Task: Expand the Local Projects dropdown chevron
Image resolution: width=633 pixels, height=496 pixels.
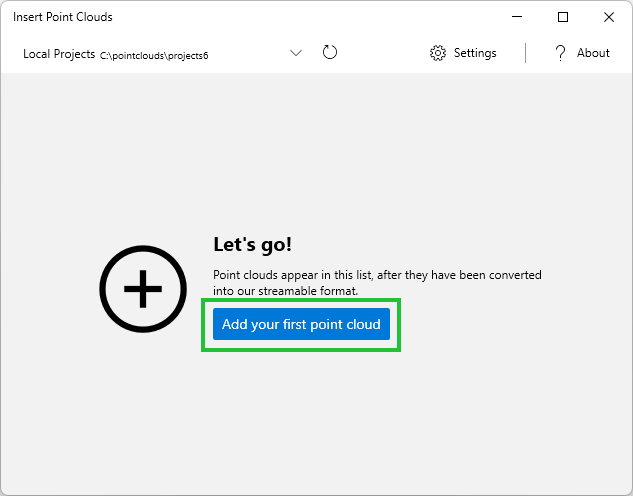Action: pos(296,53)
